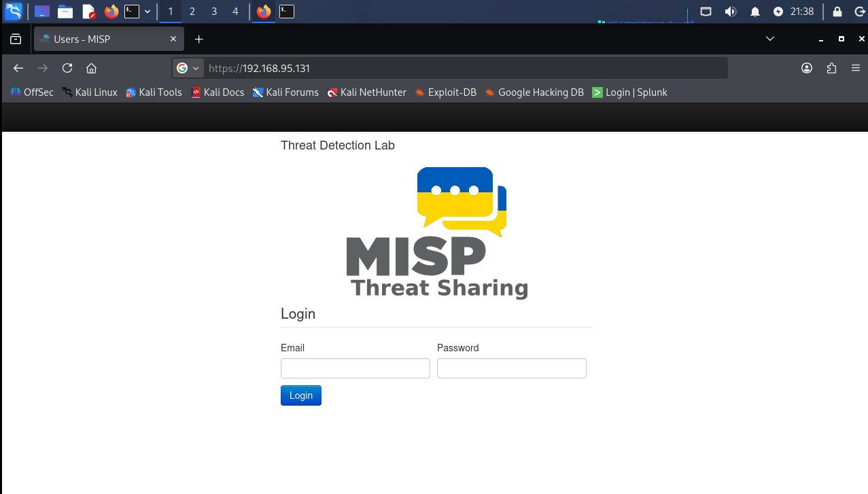Image resolution: width=868 pixels, height=494 pixels.
Task: Focus the Firefox window in taskbar
Action: click(264, 12)
